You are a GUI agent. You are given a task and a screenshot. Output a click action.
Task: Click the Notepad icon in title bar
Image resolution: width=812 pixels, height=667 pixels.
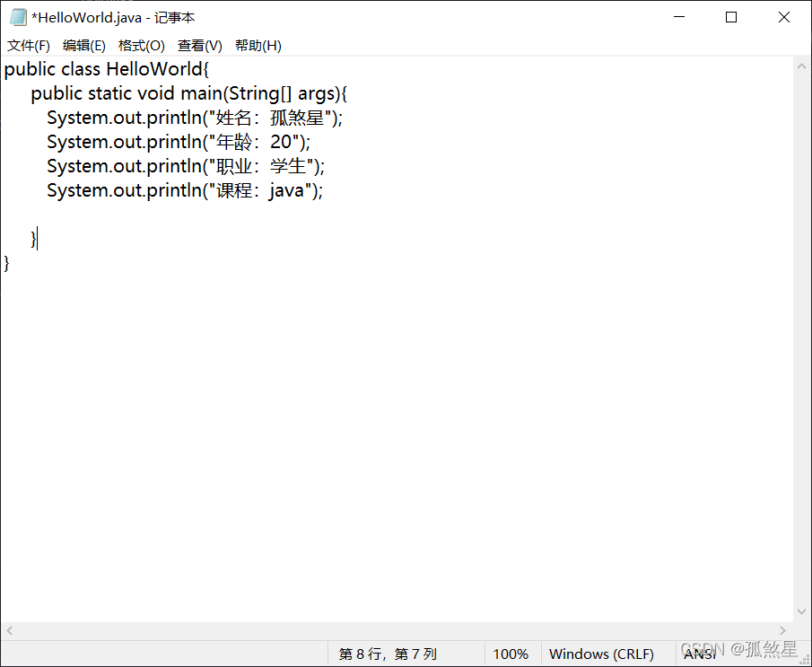[x=18, y=17]
